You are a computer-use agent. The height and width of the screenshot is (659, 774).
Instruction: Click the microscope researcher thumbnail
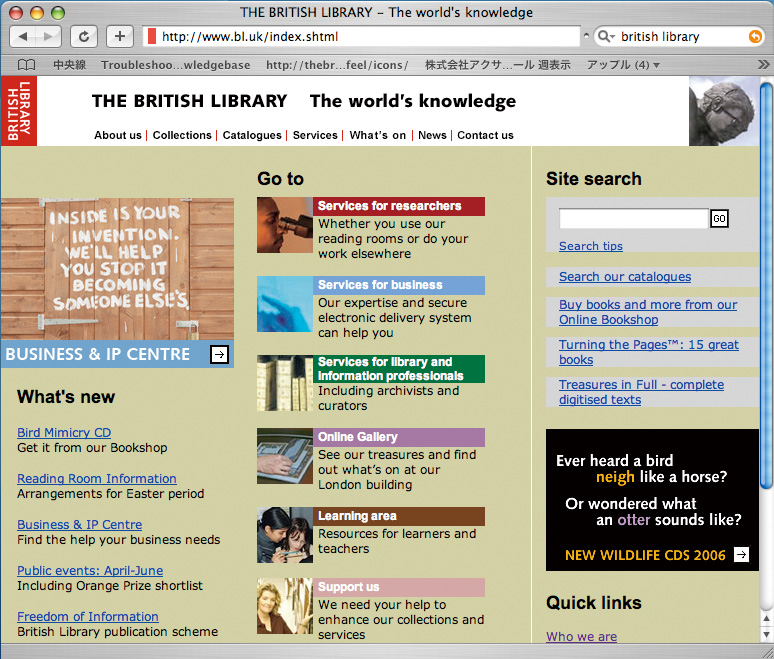click(285, 225)
